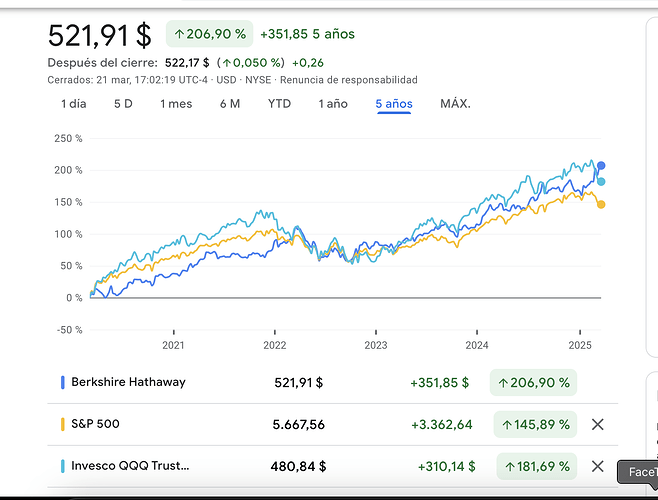Click the 181,69 % badge for Invesco QQQ
The height and width of the screenshot is (500, 658).
537,466
